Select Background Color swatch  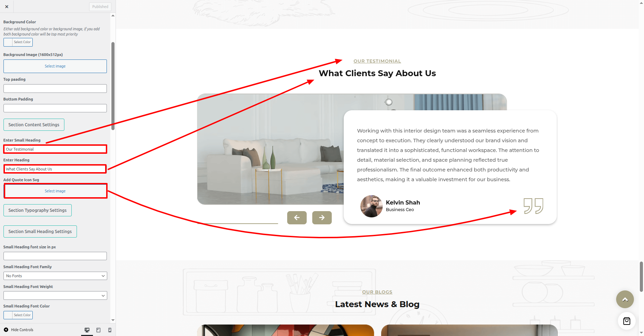[x=18, y=42]
